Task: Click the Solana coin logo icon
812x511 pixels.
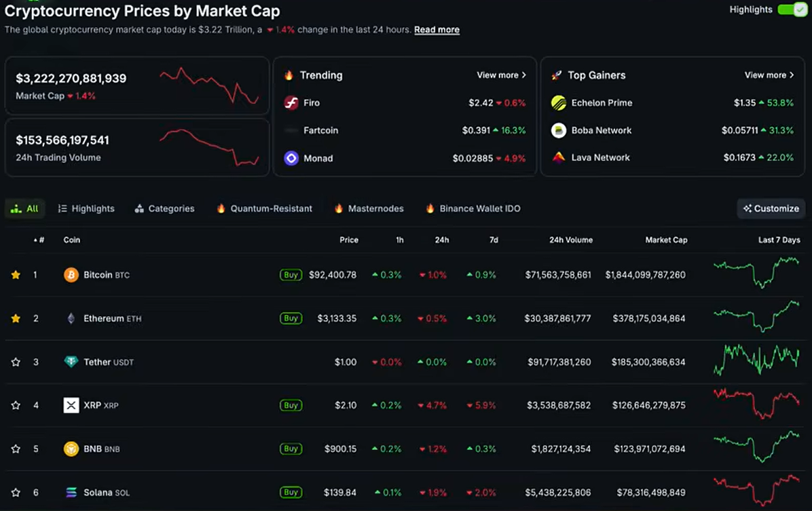Action: pyautogui.click(x=71, y=492)
